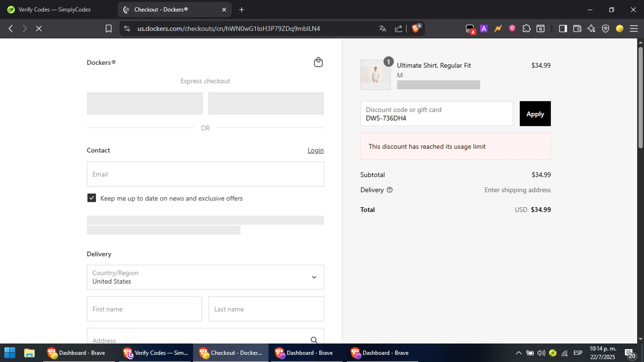644x362 pixels.
Task: Click the translate page icon
Action: click(383, 28)
